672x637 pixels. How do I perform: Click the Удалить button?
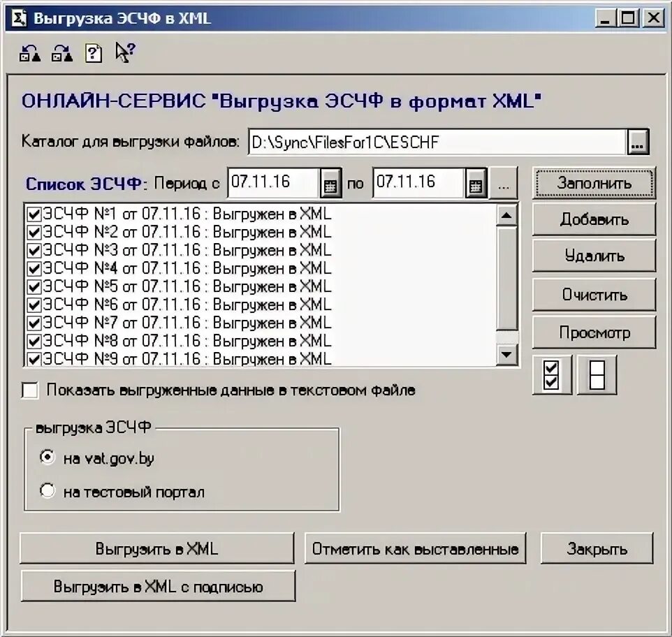(594, 256)
